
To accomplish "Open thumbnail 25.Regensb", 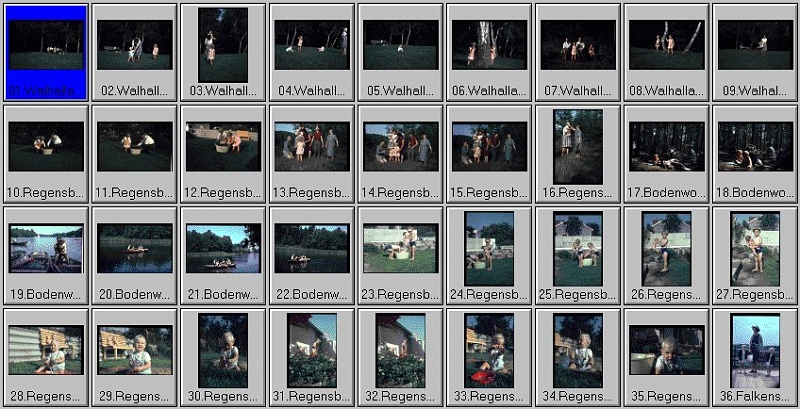I will point(578,248).
